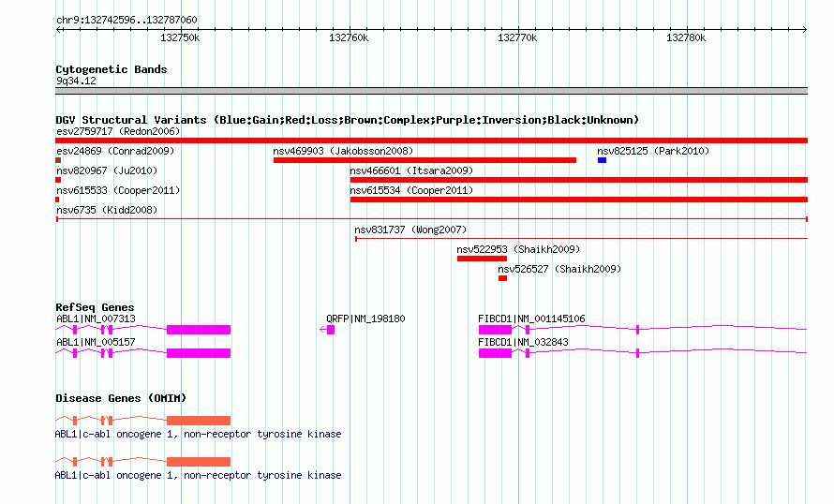Click the left arrow end of the ruler
The height and width of the screenshot is (504, 834).
pos(59,29)
